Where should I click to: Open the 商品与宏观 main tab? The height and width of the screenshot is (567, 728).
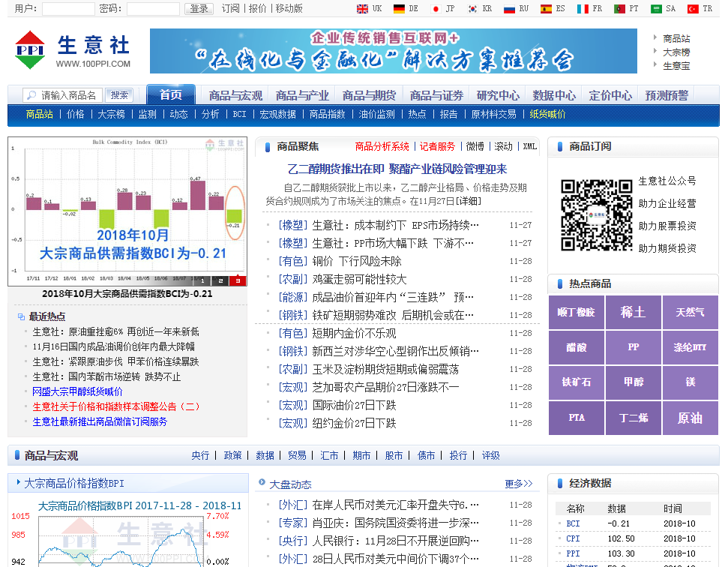click(235, 95)
